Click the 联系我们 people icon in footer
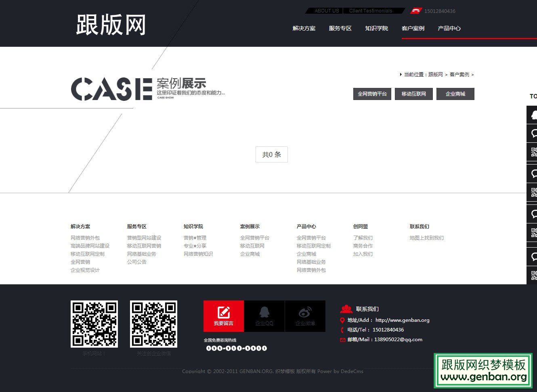537x392 pixels. pyautogui.click(x=346, y=309)
